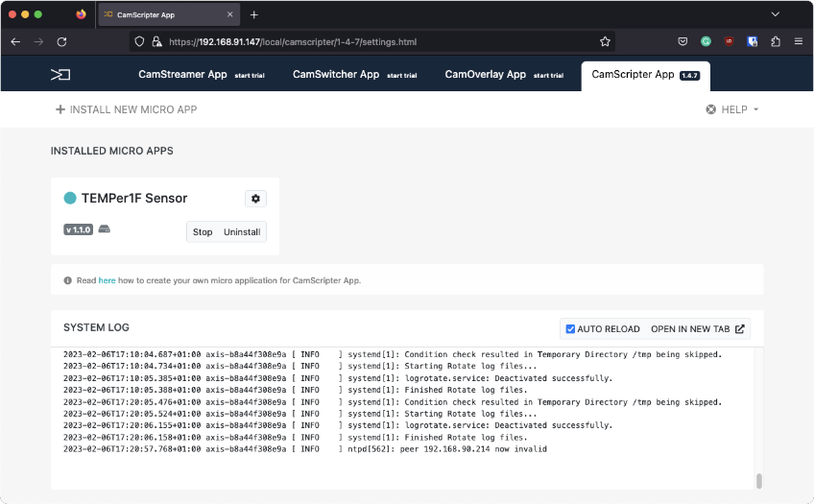
Task: Click the padlock site security icon
Action: tap(156, 42)
